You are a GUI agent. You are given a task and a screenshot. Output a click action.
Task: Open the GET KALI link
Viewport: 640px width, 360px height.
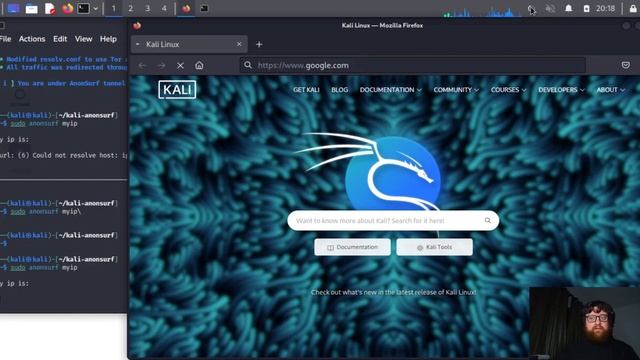click(306, 90)
